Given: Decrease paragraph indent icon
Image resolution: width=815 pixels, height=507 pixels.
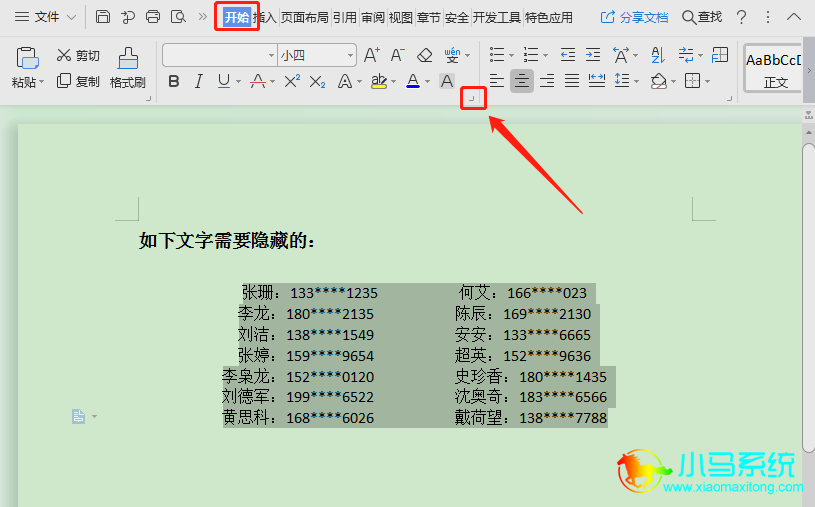Looking at the screenshot, I should (568, 55).
